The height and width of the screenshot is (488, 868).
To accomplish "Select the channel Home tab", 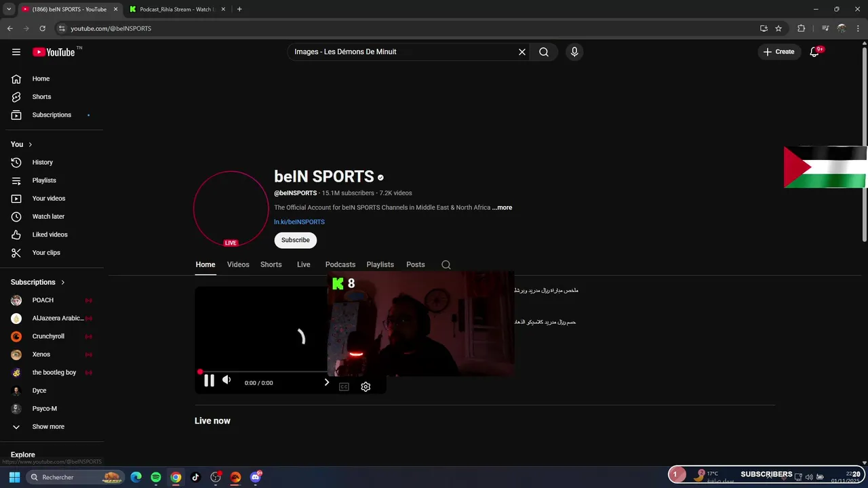I will [205, 265].
